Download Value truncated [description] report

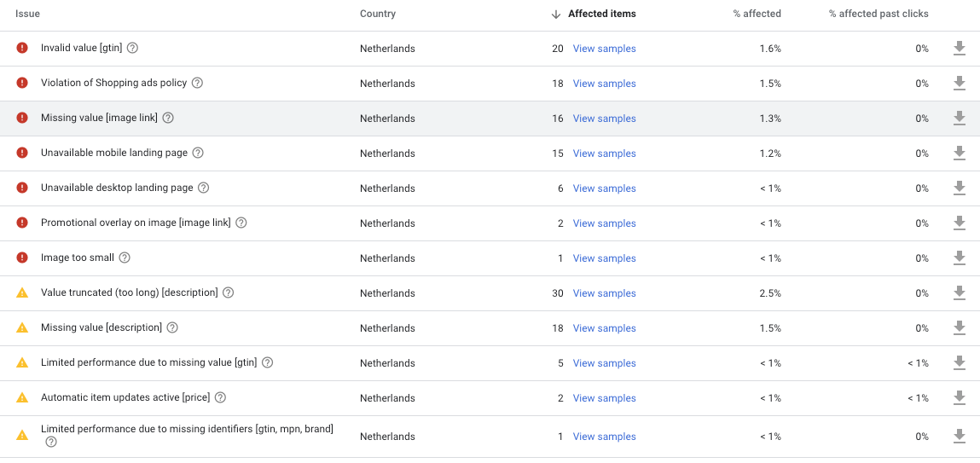(960, 293)
